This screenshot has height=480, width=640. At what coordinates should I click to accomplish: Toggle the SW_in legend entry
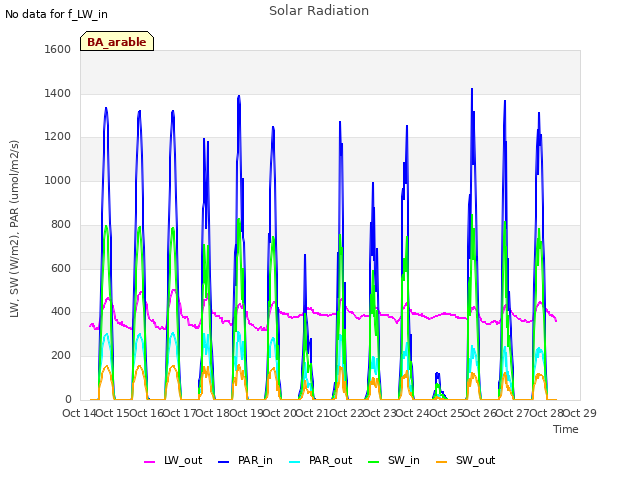click(x=394, y=461)
